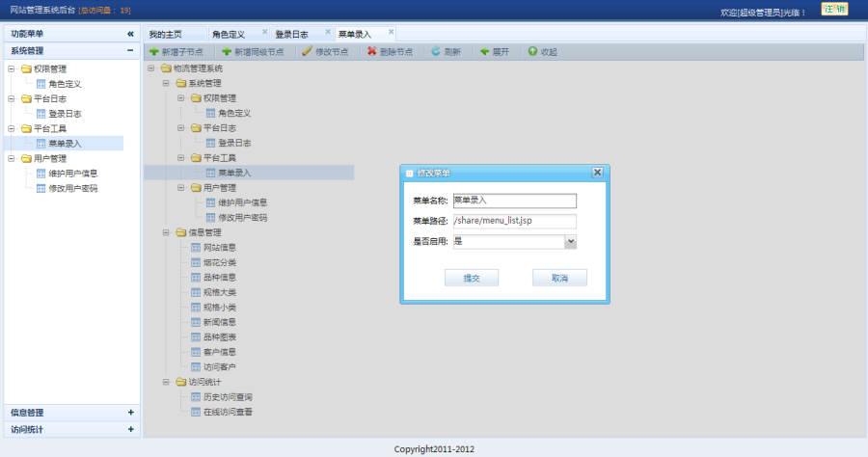Close the 菜单录入 tab using its X
Screen dimensions: 868x457
pos(391,32)
